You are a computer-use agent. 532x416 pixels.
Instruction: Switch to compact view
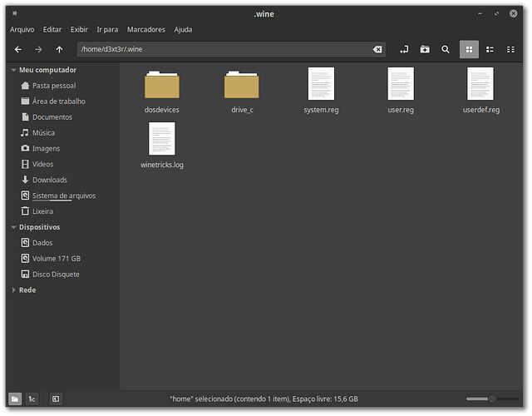[x=510, y=50]
